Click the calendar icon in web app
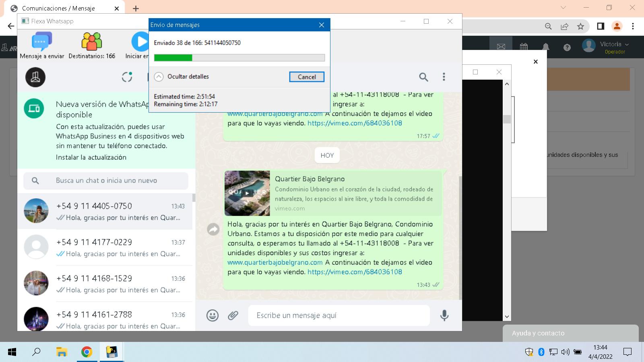The image size is (644, 362). (x=524, y=47)
